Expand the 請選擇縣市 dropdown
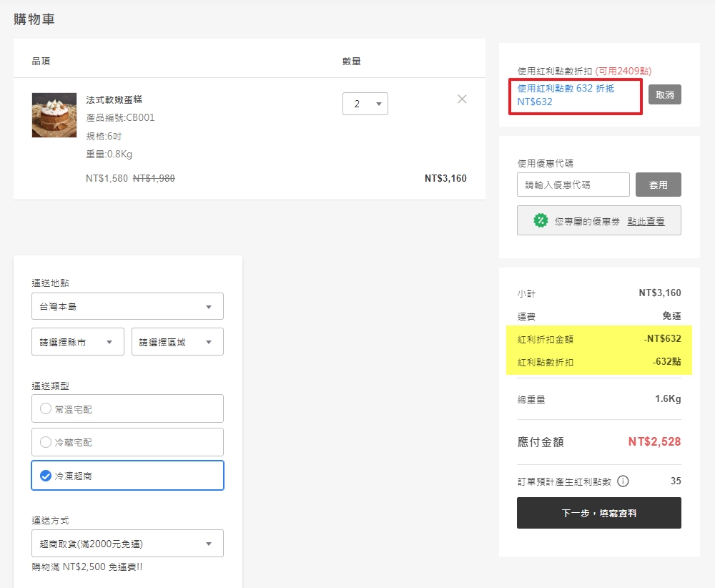 tap(77, 341)
